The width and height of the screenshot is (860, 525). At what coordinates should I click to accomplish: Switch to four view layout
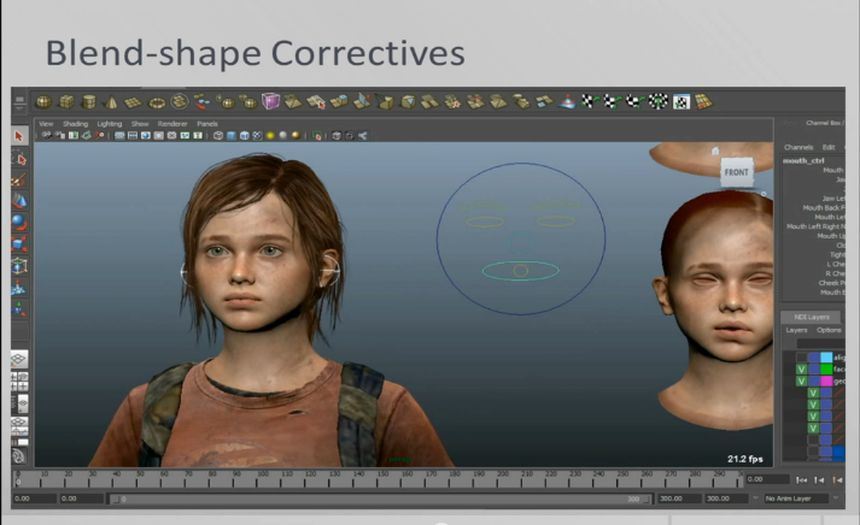tap(19, 381)
